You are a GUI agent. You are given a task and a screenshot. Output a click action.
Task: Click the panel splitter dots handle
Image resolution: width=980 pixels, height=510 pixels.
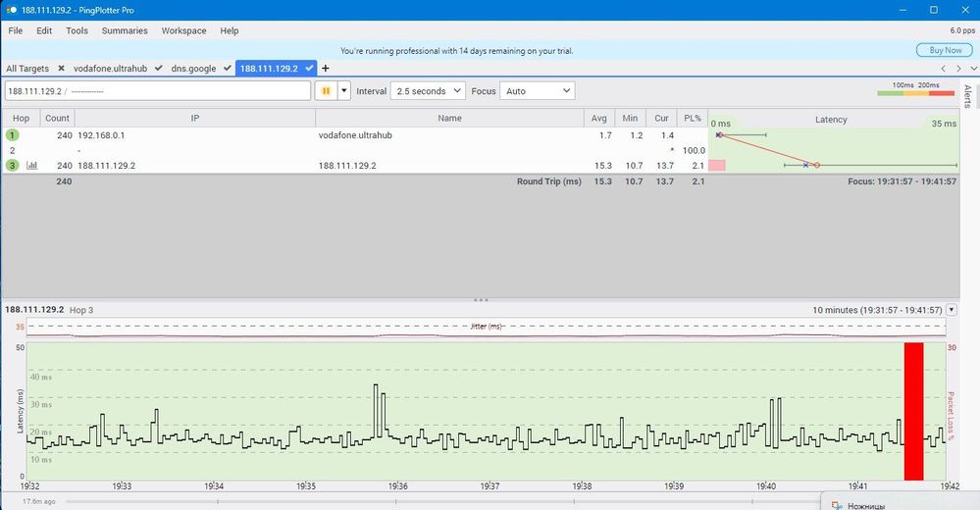pos(481,300)
